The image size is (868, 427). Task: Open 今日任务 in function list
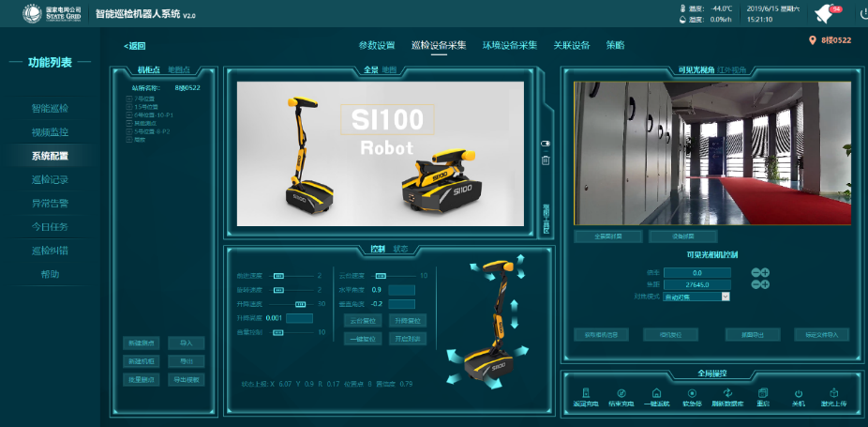[50, 227]
